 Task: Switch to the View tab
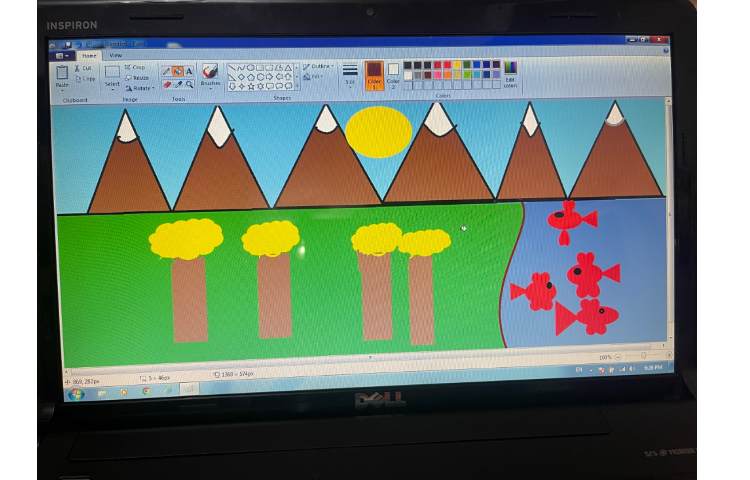(116, 55)
